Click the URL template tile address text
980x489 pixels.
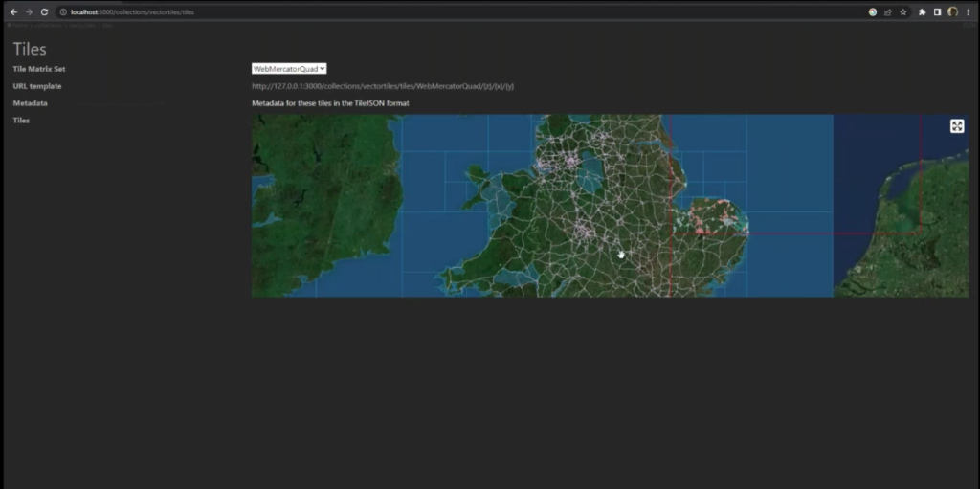tap(383, 86)
